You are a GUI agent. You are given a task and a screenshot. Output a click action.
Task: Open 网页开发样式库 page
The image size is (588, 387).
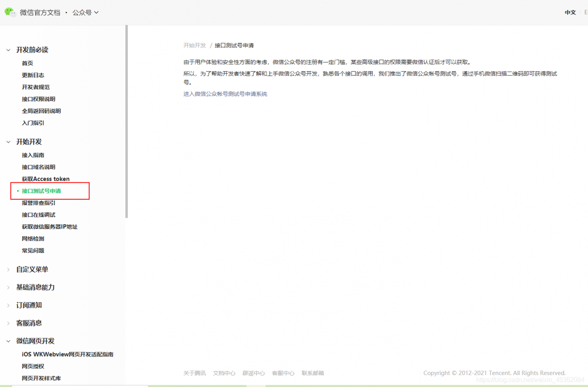(x=41, y=378)
